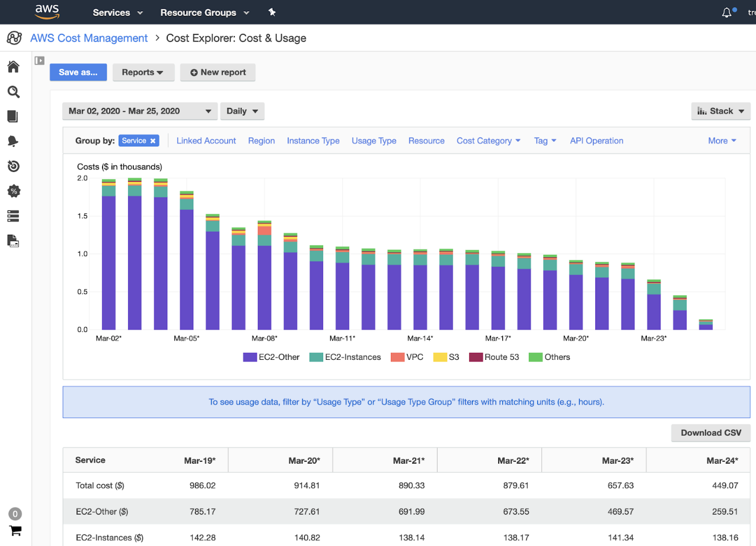Open the clock history icon in sidebar
756x546 pixels.
(14, 166)
